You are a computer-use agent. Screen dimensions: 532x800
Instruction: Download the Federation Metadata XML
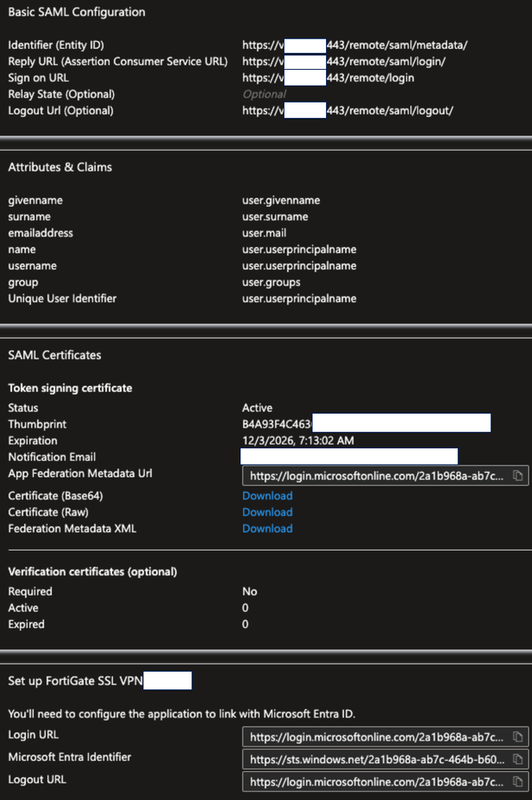[x=267, y=528]
